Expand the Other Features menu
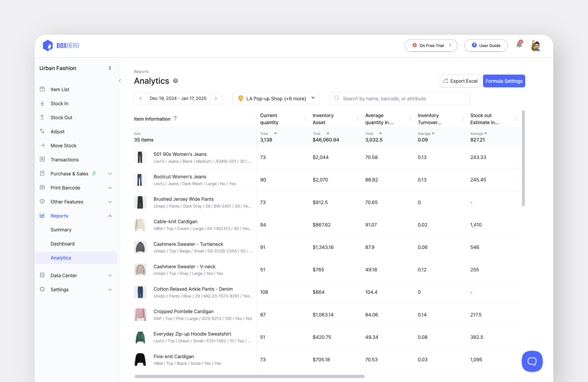588x382 pixels. (x=110, y=202)
